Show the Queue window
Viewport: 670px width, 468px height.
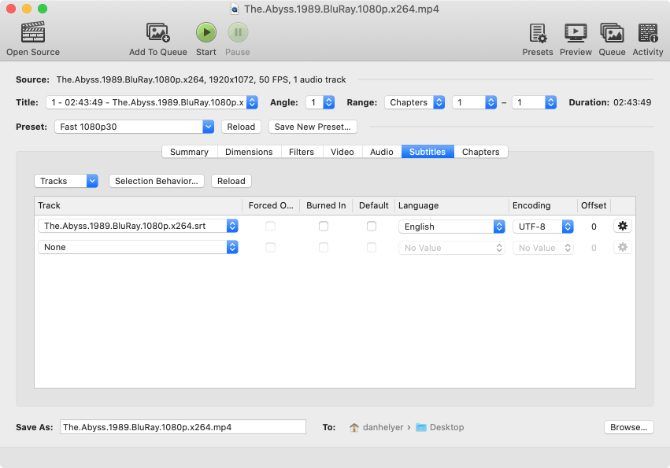click(x=612, y=39)
